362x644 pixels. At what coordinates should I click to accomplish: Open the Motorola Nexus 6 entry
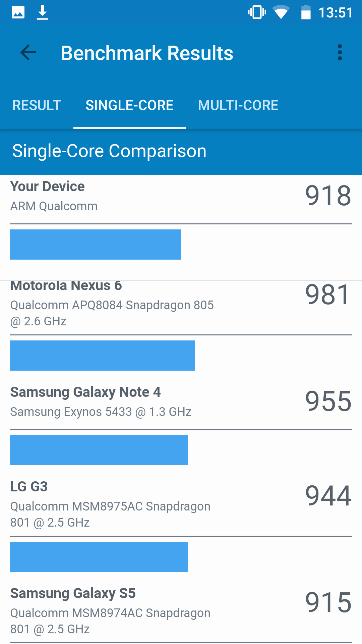point(181,303)
